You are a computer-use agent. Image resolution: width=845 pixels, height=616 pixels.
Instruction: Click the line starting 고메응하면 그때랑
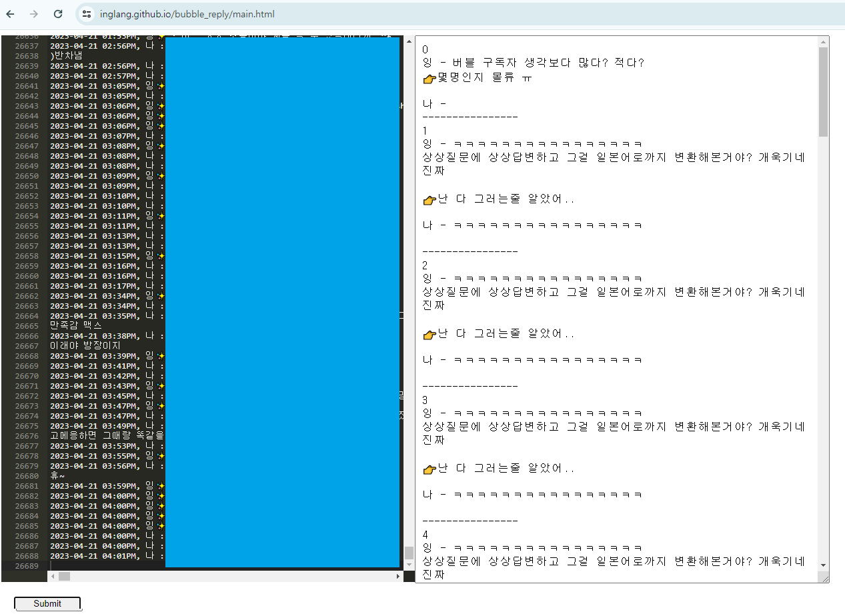pyautogui.click(x=107, y=436)
